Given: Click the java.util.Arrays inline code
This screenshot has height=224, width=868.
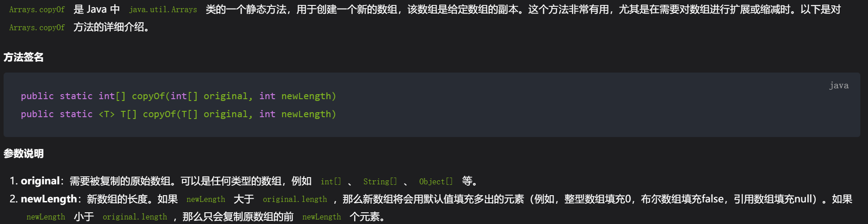Looking at the screenshot, I should (x=163, y=9).
